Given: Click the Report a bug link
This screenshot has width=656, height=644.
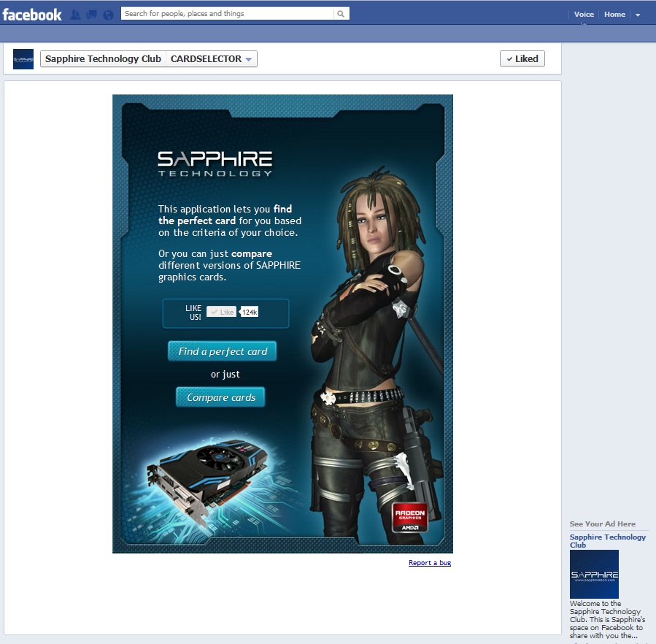Looking at the screenshot, I should click(x=430, y=563).
